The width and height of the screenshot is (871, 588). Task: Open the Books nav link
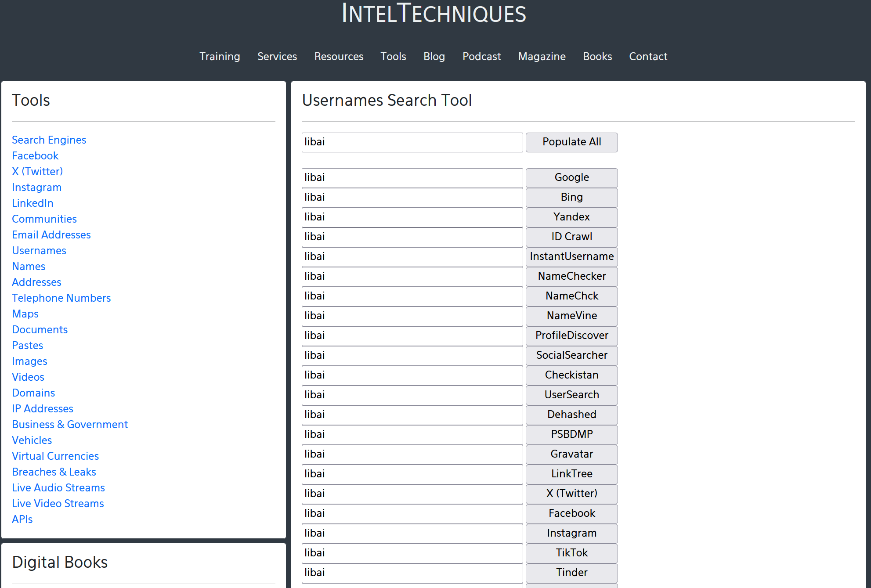pos(597,57)
